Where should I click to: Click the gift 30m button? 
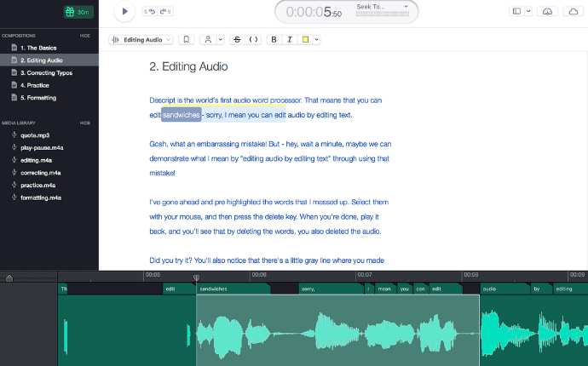tap(78, 12)
